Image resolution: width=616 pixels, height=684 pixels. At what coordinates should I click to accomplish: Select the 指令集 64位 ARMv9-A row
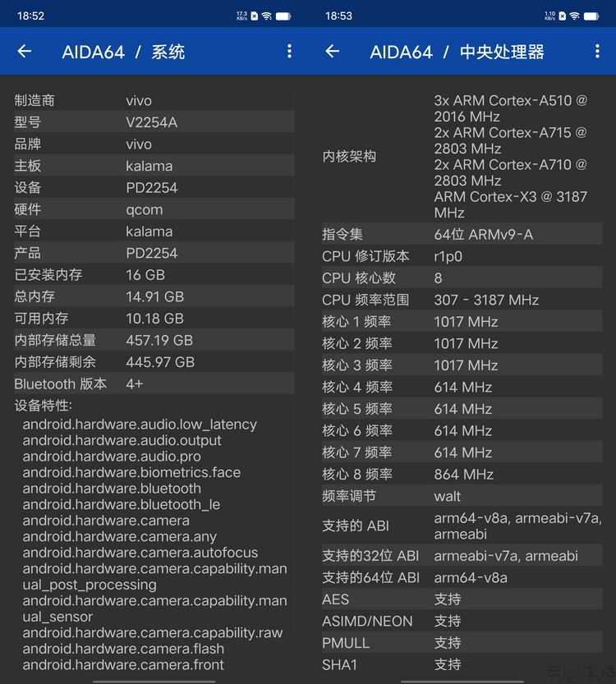pos(462,234)
